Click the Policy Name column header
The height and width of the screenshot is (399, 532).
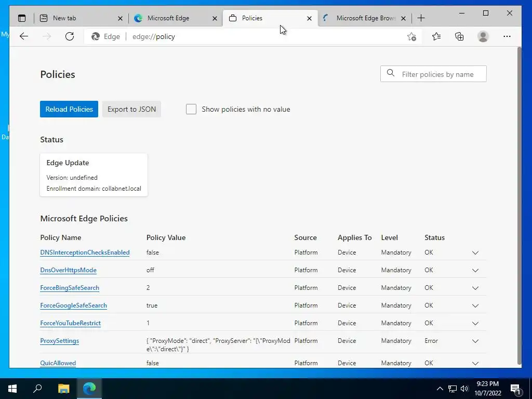tap(61, 238)
